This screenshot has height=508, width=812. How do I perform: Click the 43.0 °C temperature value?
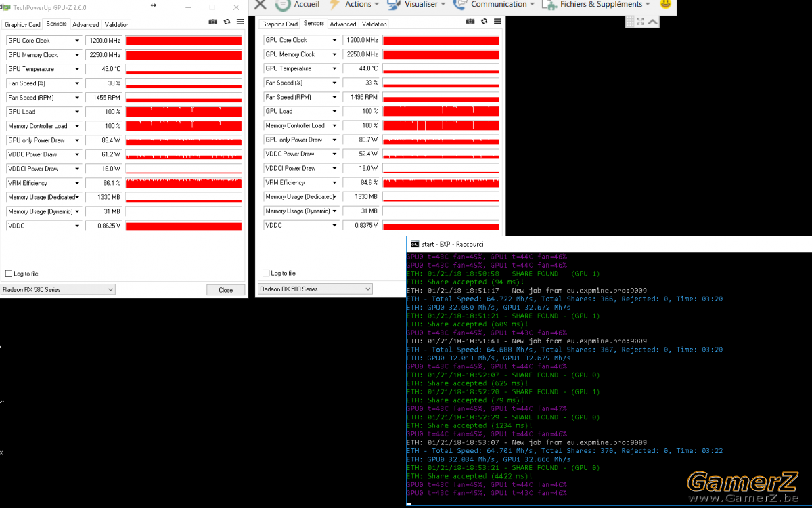pyautogui.click(x=104, y=69)
